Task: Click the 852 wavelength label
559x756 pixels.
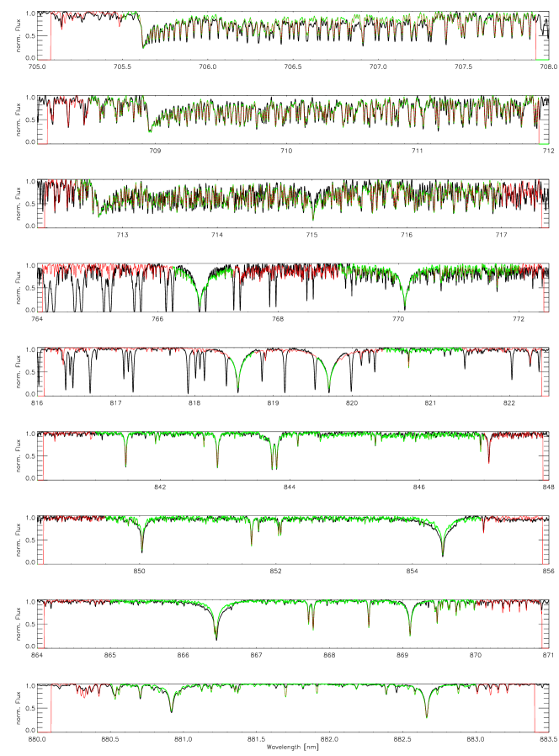Action: coord(275,571)
